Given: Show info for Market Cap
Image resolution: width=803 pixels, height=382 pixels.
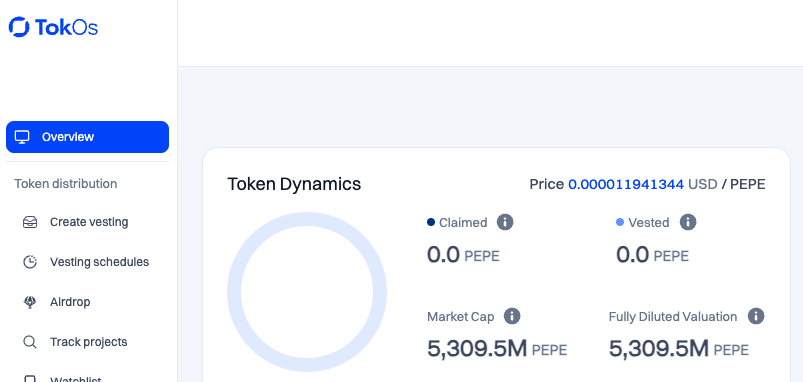Looking at the screenshot, I should point(512,316).
